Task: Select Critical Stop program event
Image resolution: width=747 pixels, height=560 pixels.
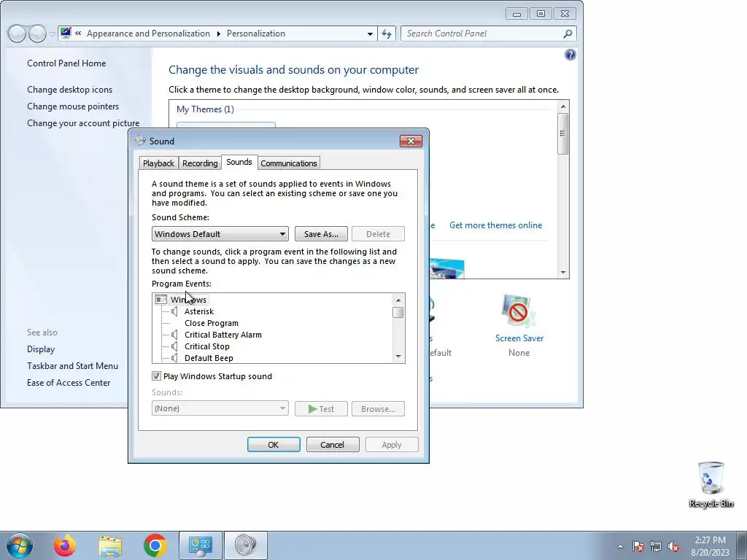Action: pos(207,346)
